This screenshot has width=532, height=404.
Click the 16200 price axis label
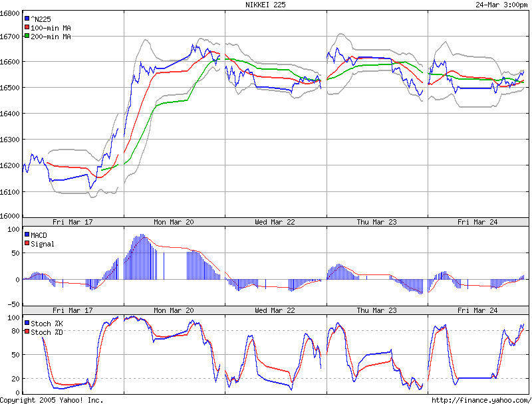pyautogui.click(x=10, y=165)
